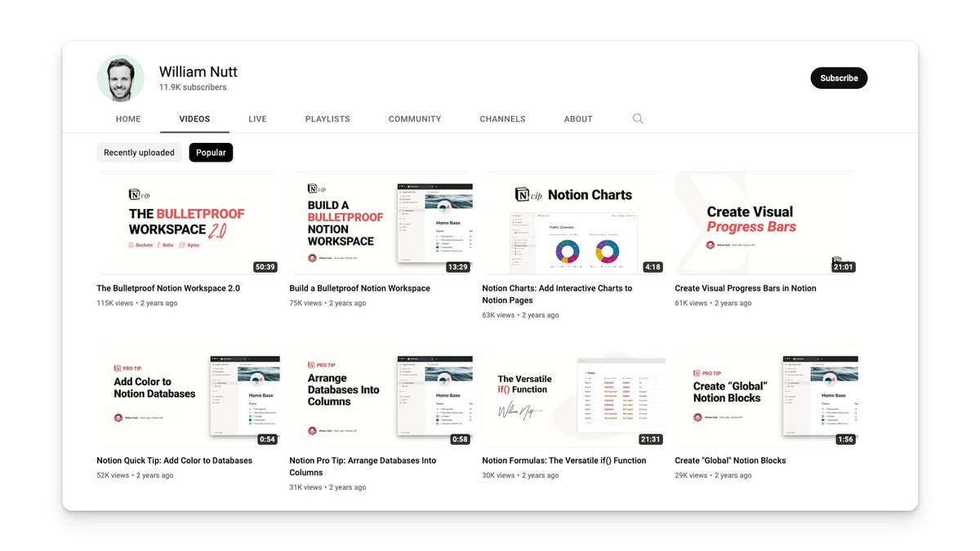Click title Notion Formulas: The Versatile if() Function
The height and width of the screenshot is (551, 980).
click(564, 460)
